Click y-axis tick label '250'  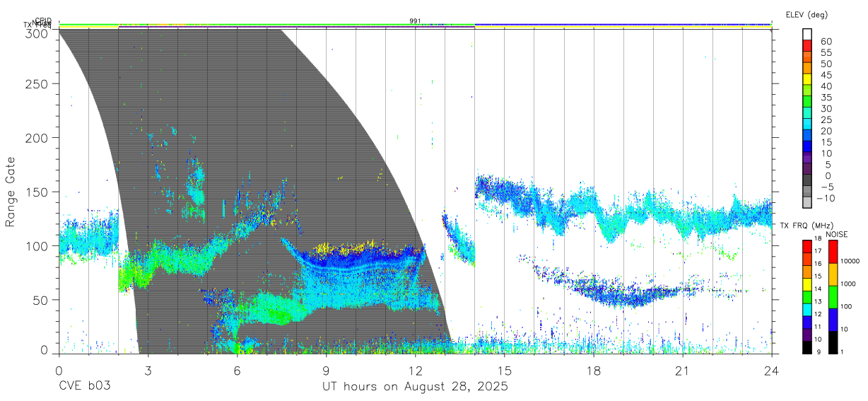(x=37, y=83)
